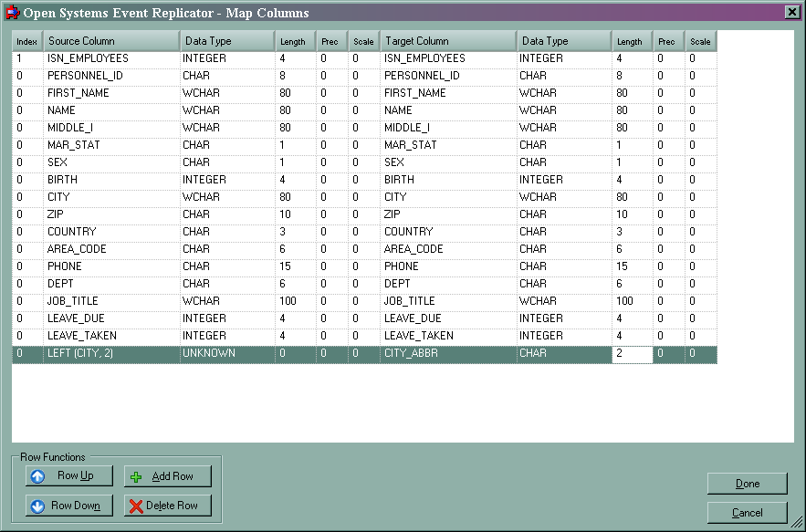Click the BIRTH target column cell

(x=447, y=180)
